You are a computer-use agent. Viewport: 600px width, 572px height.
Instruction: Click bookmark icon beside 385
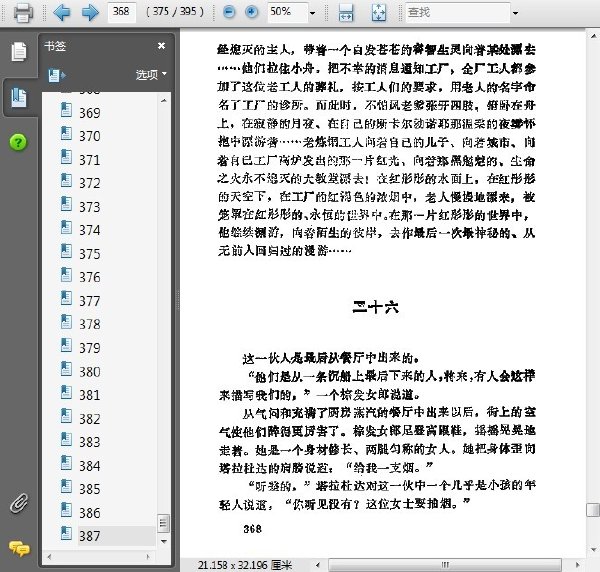[x=66, y=487]
